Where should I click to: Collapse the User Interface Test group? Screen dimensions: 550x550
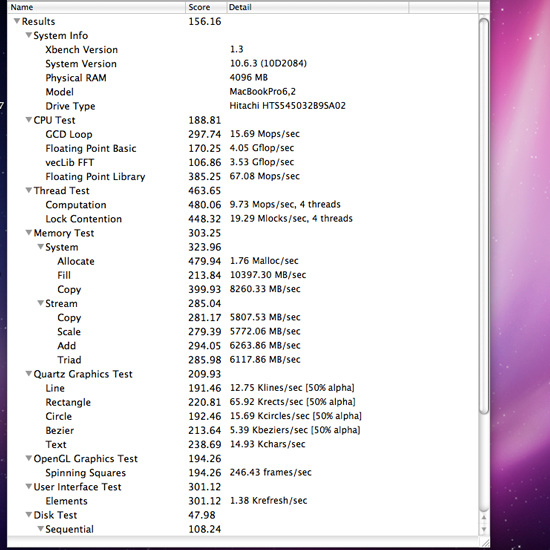click(29, 487)
